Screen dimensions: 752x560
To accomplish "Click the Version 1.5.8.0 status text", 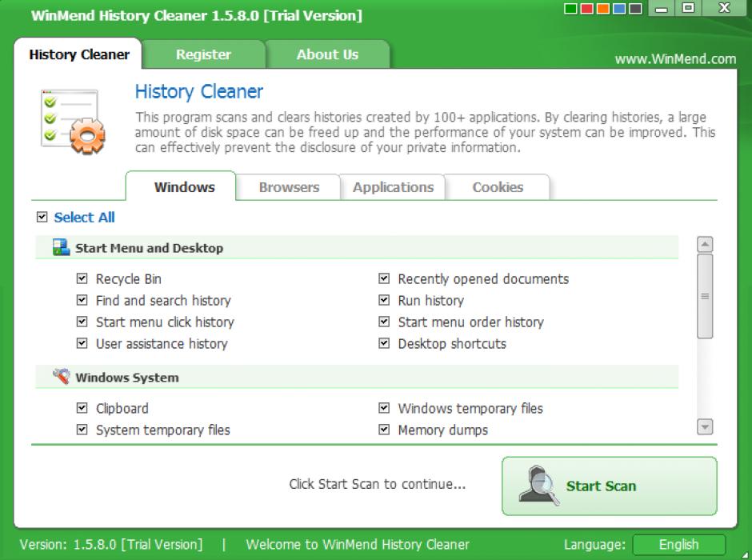I will click(x=111, y=545).
